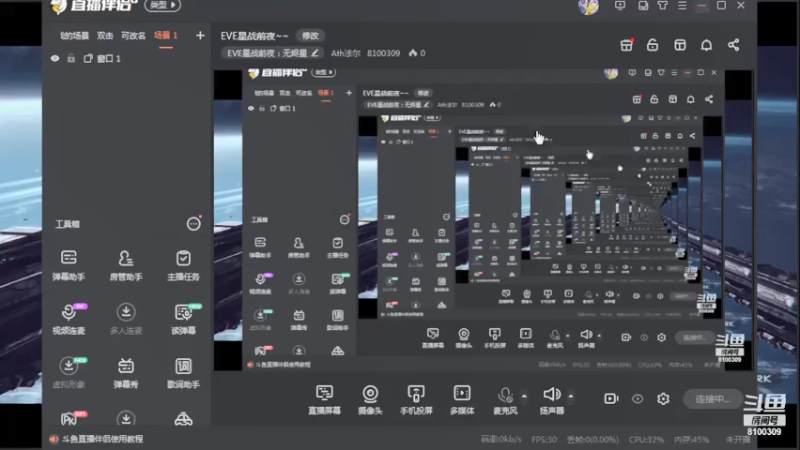Image resolution: width=800 pixels, height=450 pixels.
Task: Click the user avatar in the title bar
Action: point(588,7)
